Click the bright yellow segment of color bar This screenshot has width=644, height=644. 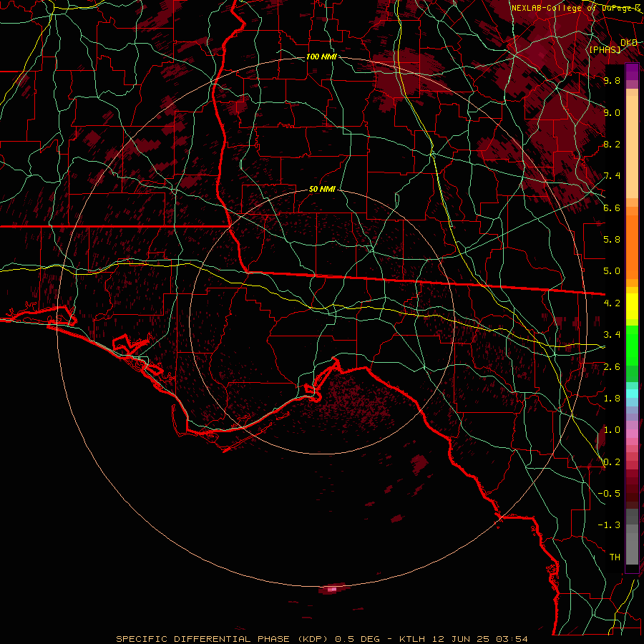[632, 306]
